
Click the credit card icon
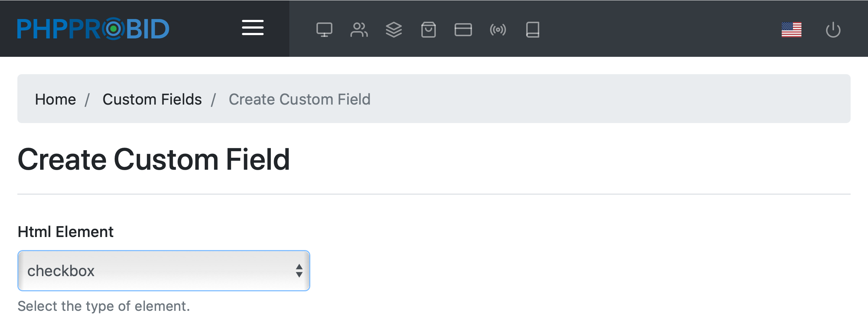(463, 30)
